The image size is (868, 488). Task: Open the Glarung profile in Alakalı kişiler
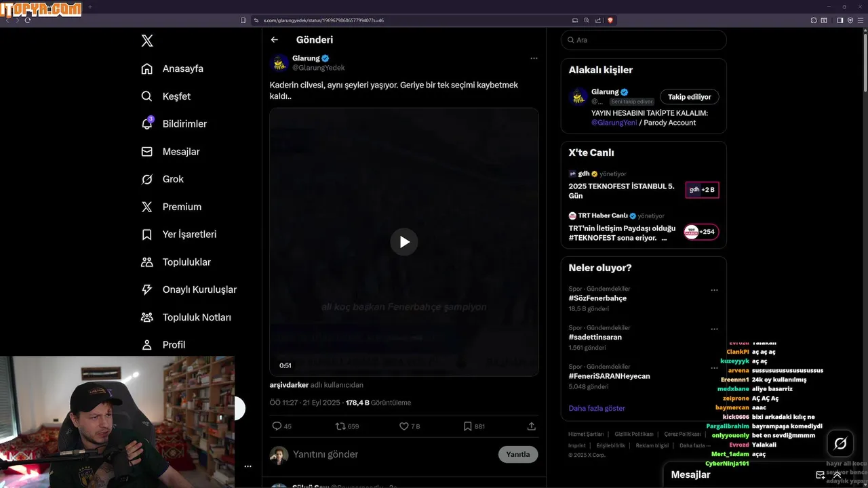pyautogui.click(x=605, y=91)
